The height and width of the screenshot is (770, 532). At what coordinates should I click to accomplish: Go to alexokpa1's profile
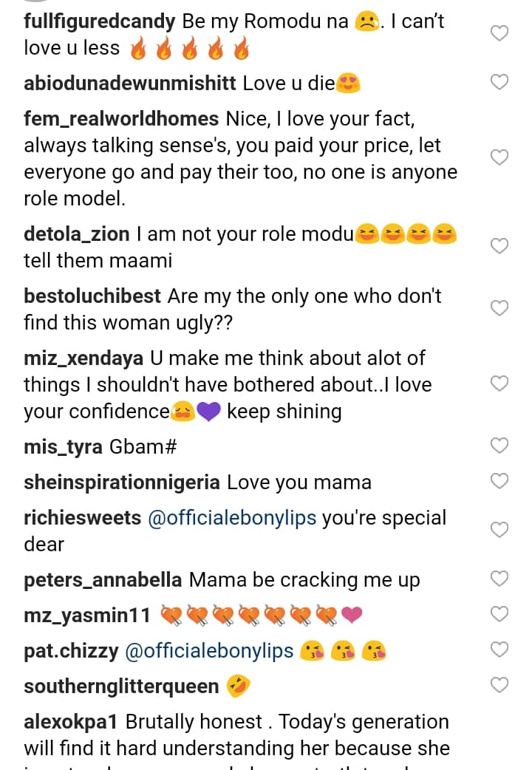click(x=72, y=721)
